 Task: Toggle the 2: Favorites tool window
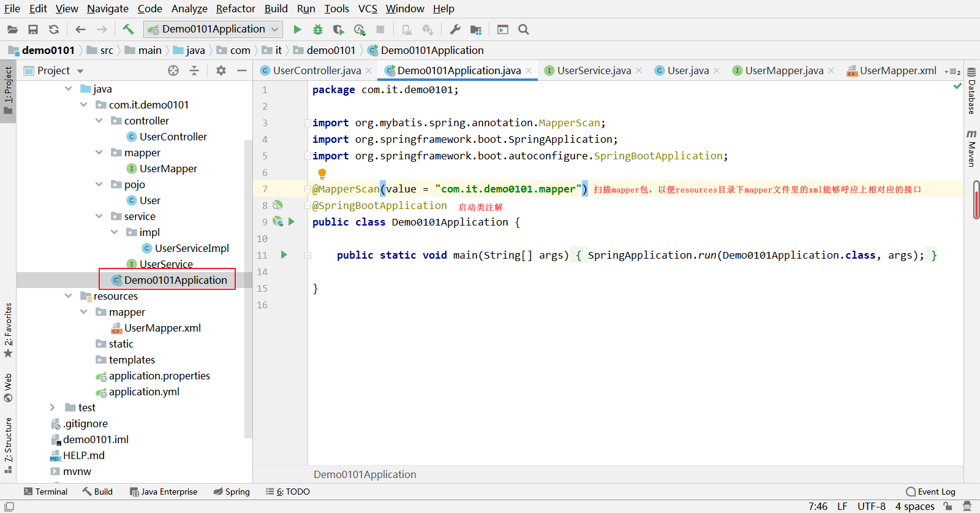tap(8, 331)
